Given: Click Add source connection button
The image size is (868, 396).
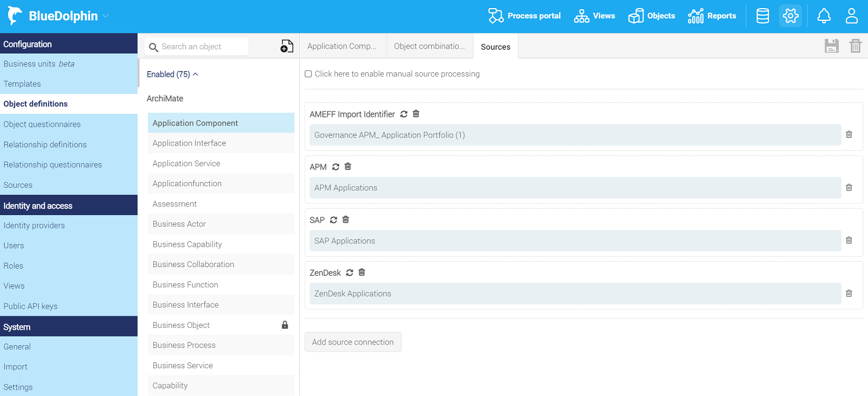Looking at the screenshot, I should (x=353, y=342).
